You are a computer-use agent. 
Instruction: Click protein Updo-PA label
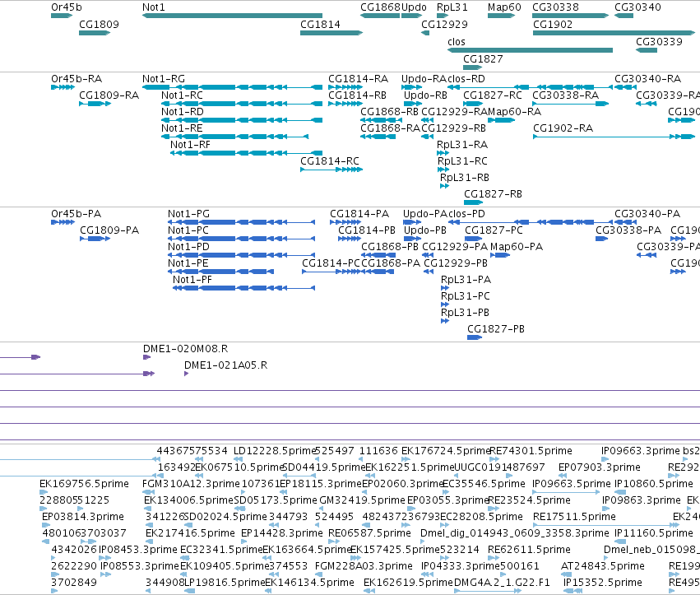(425, 213)
